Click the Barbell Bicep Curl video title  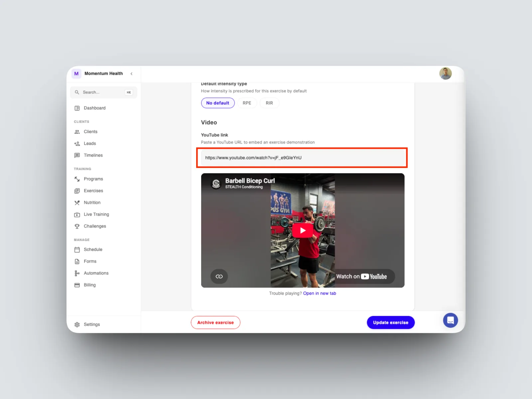click(250, 181)
